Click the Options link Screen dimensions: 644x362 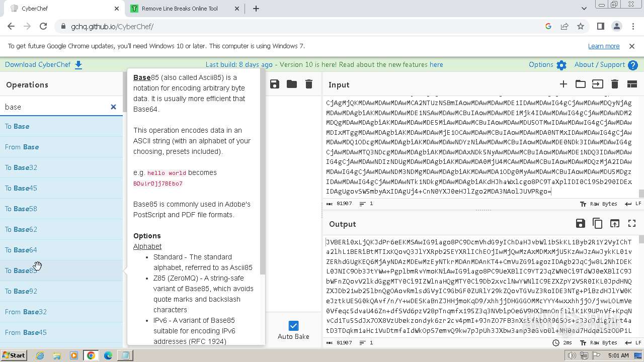coord(541,65)
